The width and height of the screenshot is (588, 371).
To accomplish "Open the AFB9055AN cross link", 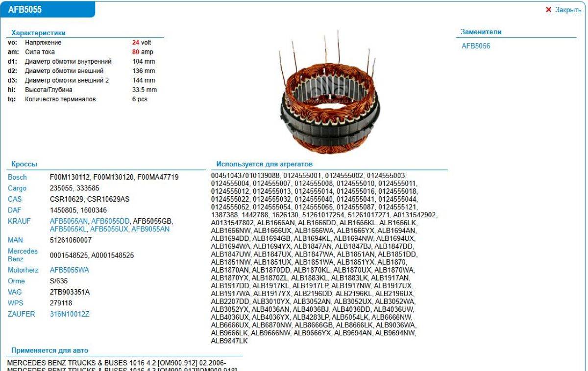I will pyautogui.click(x=150, y=229).
